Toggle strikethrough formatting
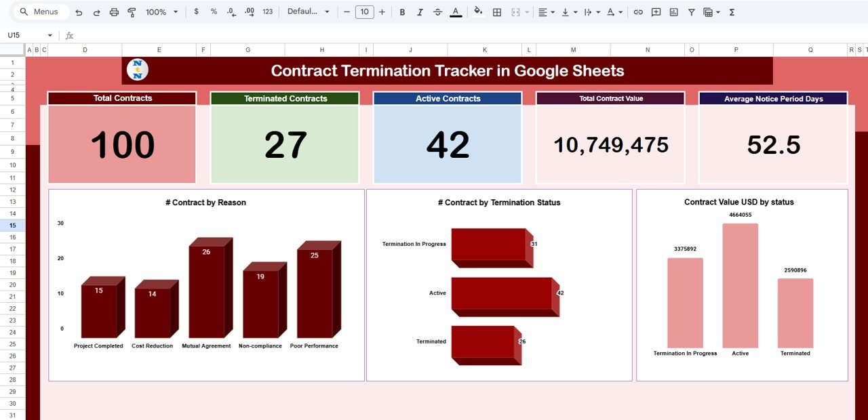 [x=437, y=12]
